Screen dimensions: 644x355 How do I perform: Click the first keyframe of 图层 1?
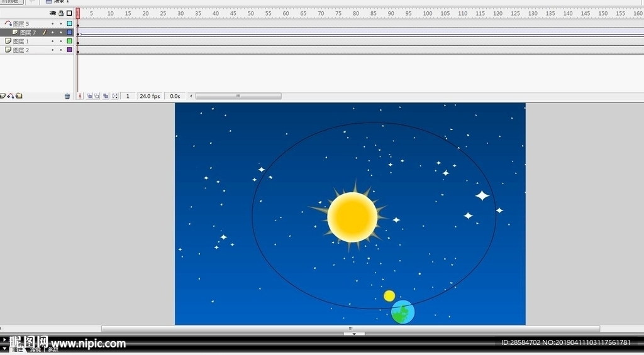point(77,42)
